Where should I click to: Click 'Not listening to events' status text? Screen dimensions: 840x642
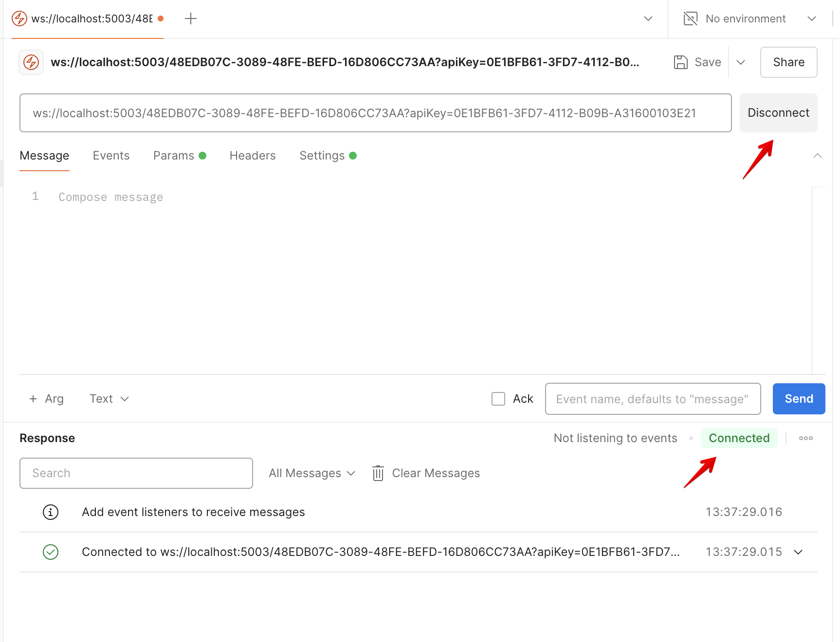point(615,438)
